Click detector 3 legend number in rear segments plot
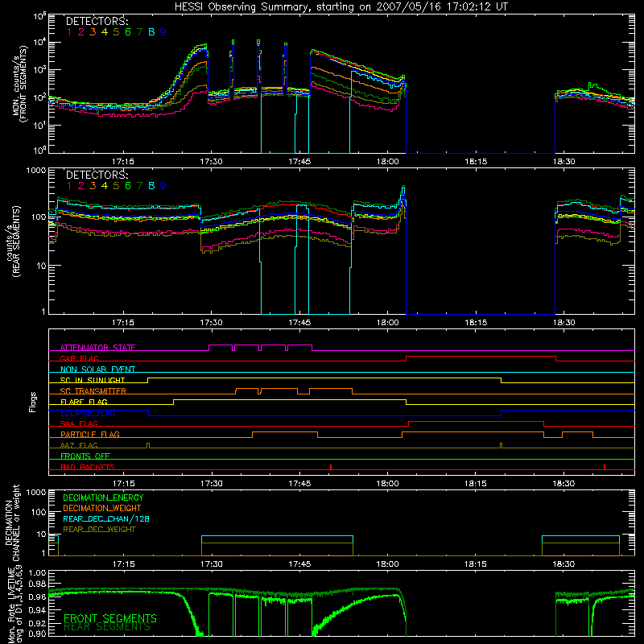644x644 pixels. pos(93,186)
